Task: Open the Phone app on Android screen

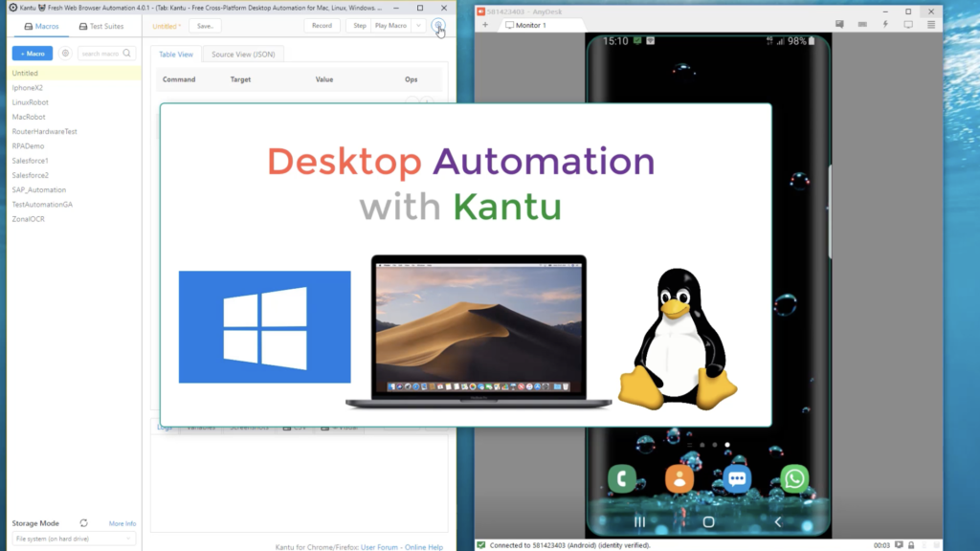Action: [x=622, y=478]
